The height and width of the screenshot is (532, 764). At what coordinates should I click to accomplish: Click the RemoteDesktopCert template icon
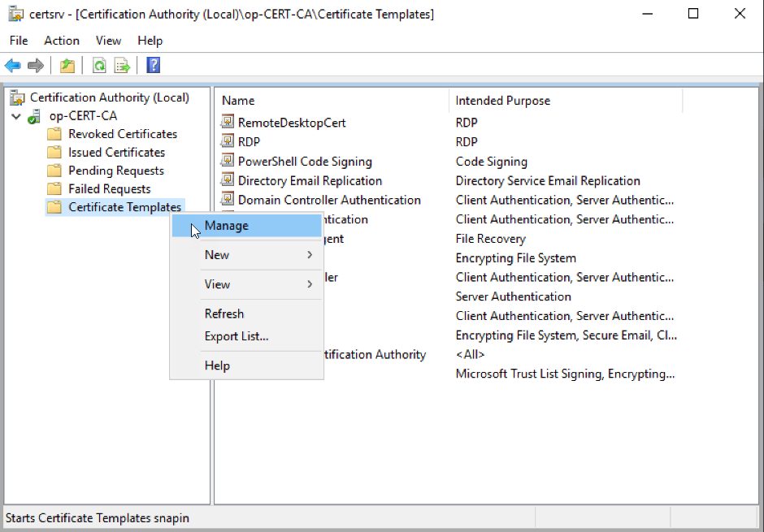pos(227,122)
